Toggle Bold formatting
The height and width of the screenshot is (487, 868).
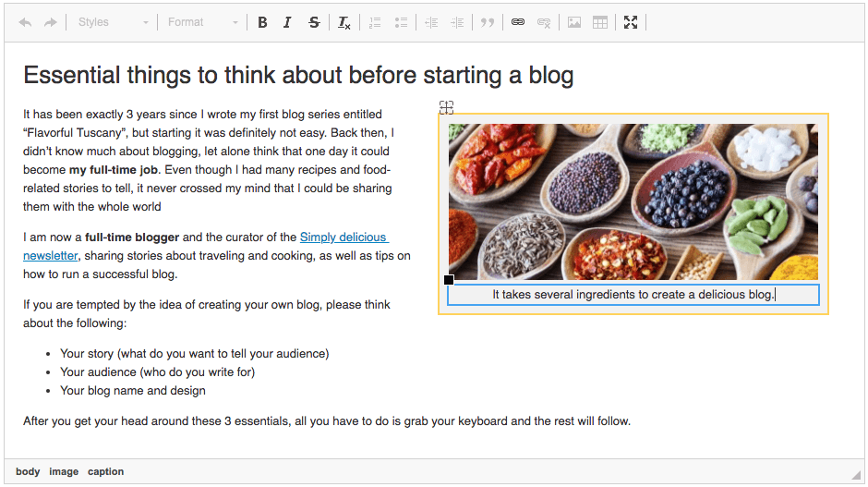[x=262, y=22]
